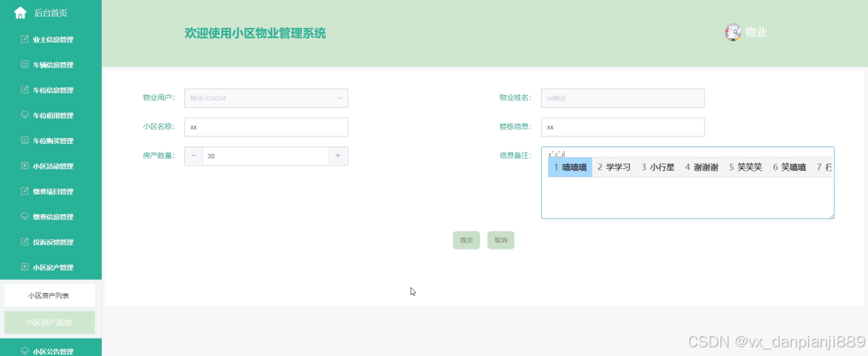
Task: Click the 楼栋信息 input field
Action: (x=623, y=127)
